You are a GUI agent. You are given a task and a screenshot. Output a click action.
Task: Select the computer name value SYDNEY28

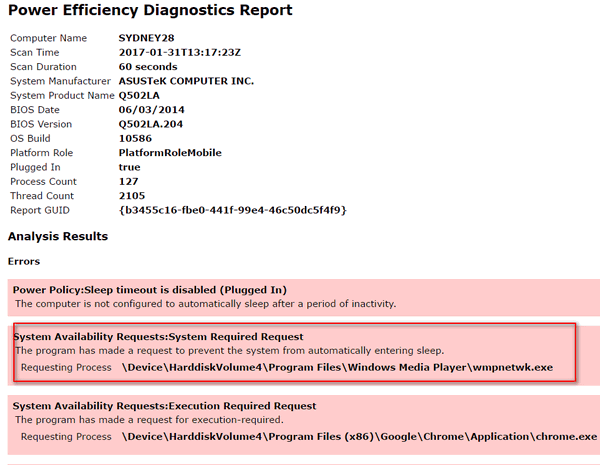coord(146,38)
